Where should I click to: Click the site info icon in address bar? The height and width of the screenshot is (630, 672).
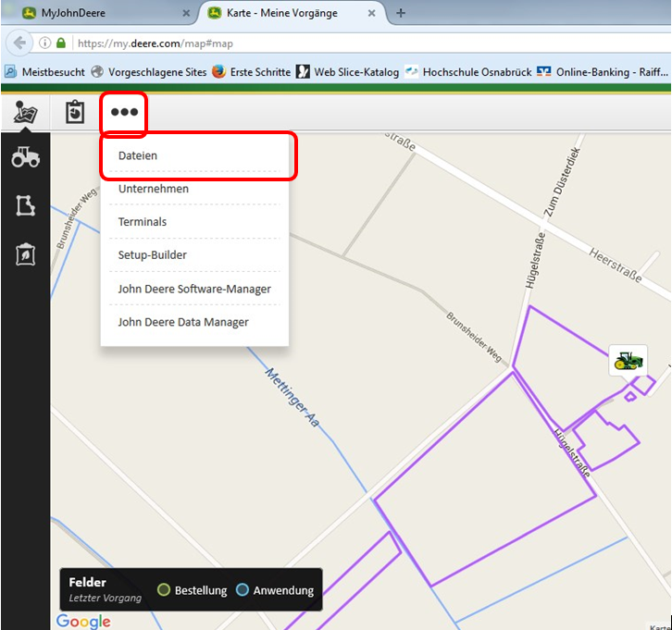44,43
